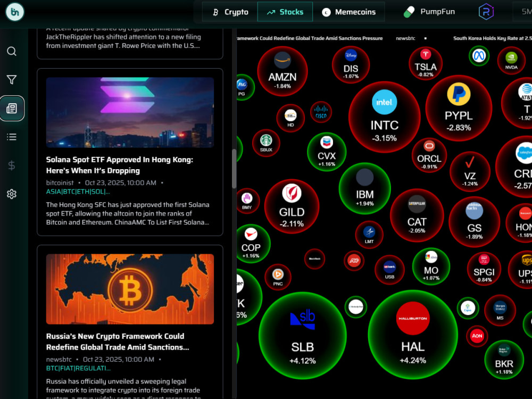Open the Russia's New Crypto Framework headline

coord(118,342)
